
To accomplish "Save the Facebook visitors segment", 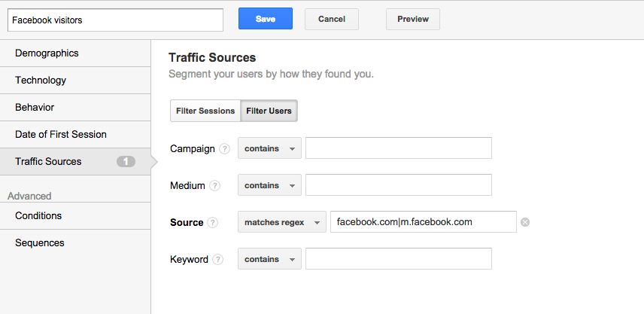I will [266, 19].
